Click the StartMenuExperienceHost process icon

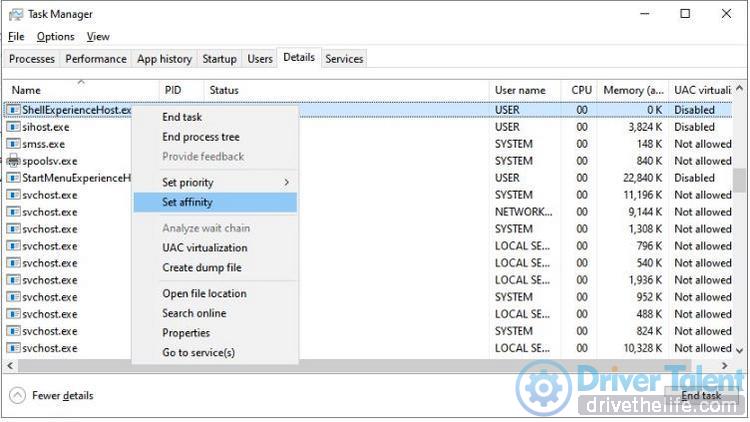tap(13, 178)
